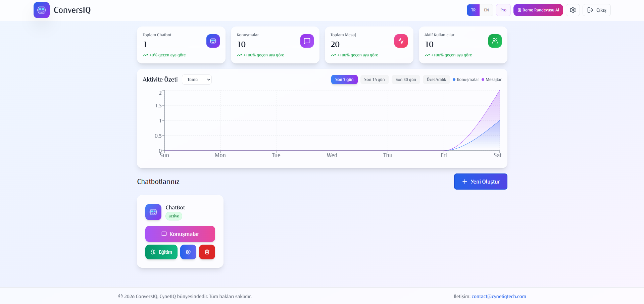
Task: Click the Toplam Mesaj value 20
Action: (x=335, y=44)
